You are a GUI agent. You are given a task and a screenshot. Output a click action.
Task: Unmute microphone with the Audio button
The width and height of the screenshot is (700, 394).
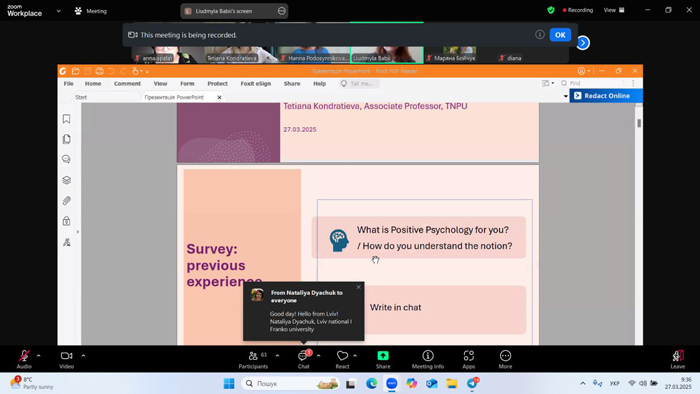[x=24, y=359]
